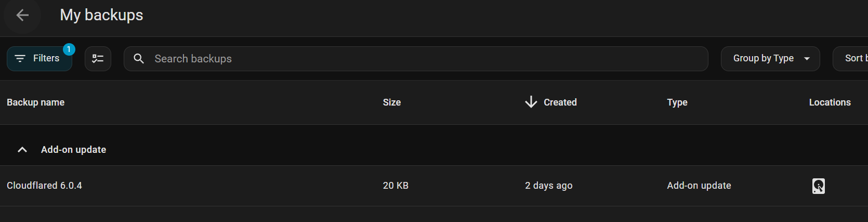Click the filter count badge showing 1

tap(69, 49)
